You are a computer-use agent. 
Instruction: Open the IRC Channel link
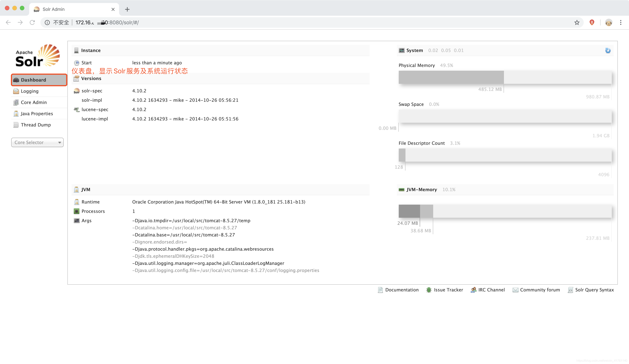(x=488, y=290)
